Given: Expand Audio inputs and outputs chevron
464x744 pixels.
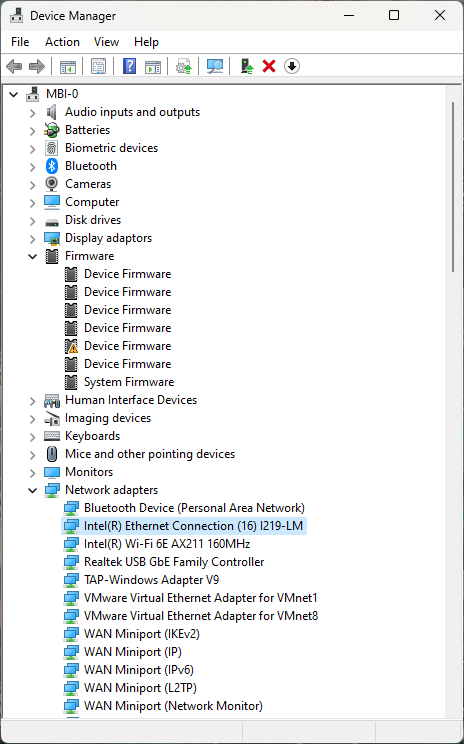Looking at the screenshot, I should pos(32,113).
